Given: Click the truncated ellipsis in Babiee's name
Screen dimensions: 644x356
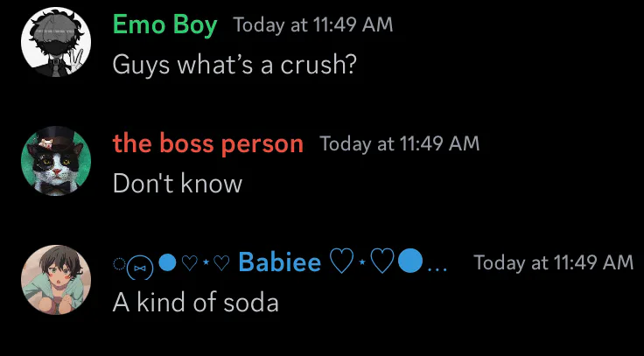Looking at the screenshot, I should [x=437, y=266].
